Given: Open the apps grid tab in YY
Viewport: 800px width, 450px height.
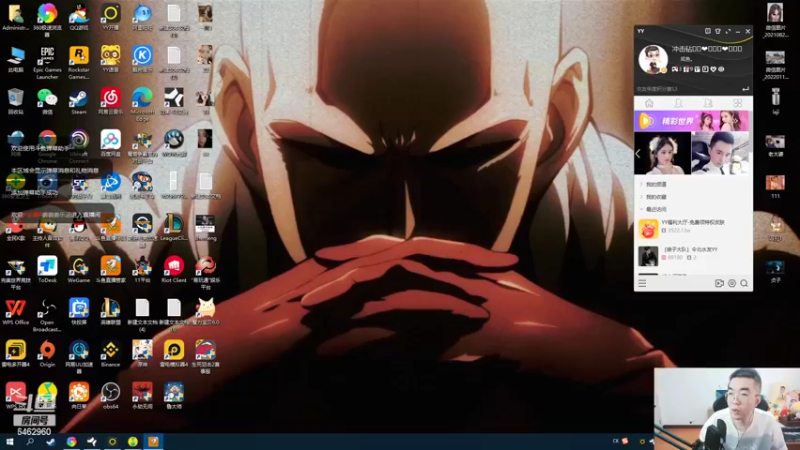Looking at the screenshot, I should pos(738,103).
